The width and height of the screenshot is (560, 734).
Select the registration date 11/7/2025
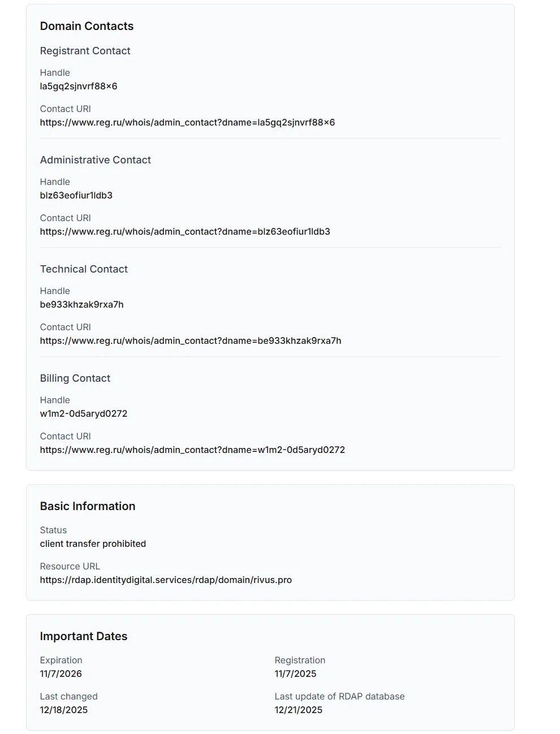pyautogui.click(x=295, y=673)
